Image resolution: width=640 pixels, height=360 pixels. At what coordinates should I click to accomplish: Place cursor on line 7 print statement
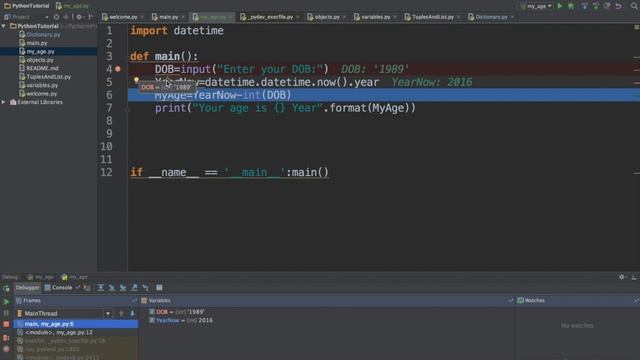[285, 108]
